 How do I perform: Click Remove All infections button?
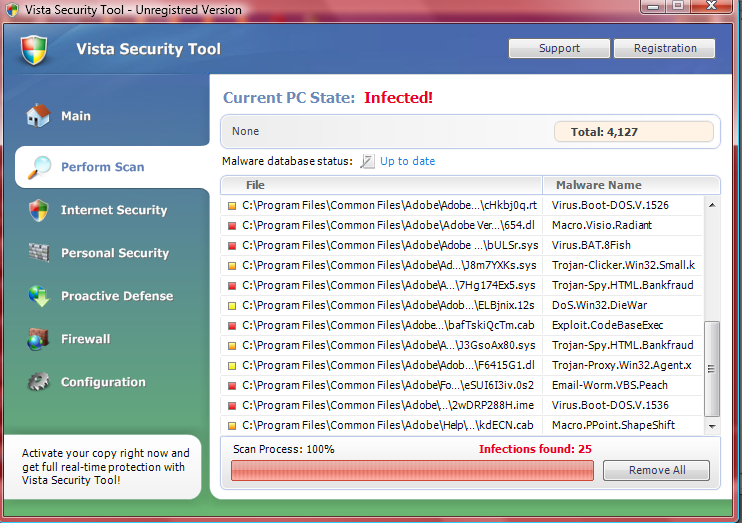[657, 470]
